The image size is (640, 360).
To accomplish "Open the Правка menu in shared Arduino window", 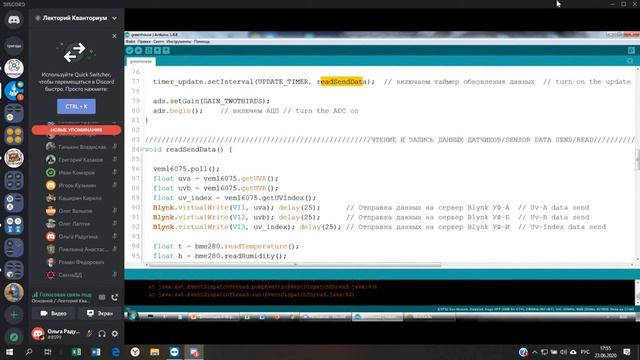I will (144, 42).
